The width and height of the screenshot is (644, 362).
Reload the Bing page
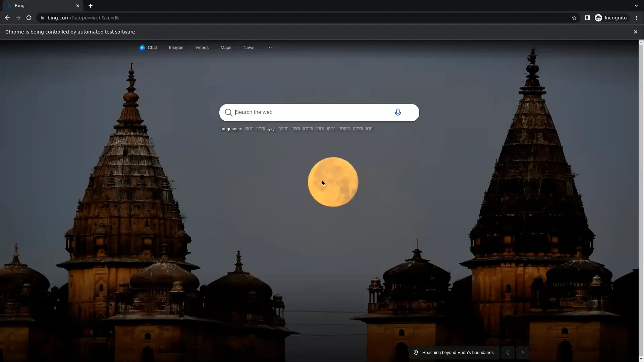pos(29,18)
